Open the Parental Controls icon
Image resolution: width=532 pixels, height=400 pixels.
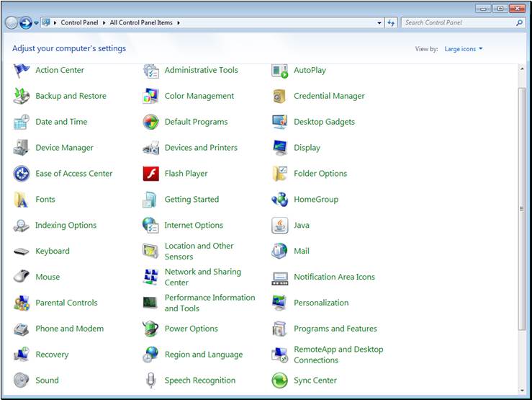(22, 303)
